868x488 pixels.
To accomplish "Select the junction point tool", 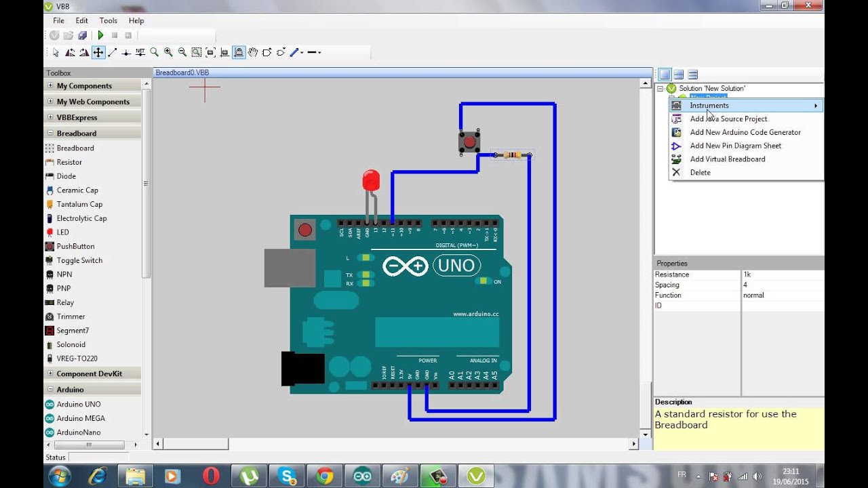I will tap(126, 52).
